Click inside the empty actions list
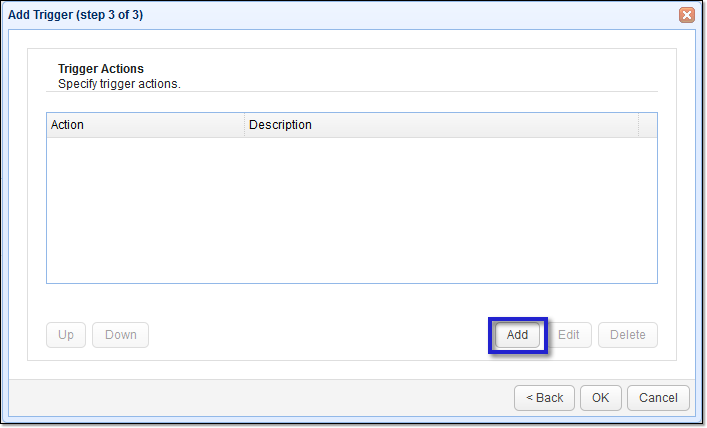This screenshot has height=428, width=707. point(350,210)
